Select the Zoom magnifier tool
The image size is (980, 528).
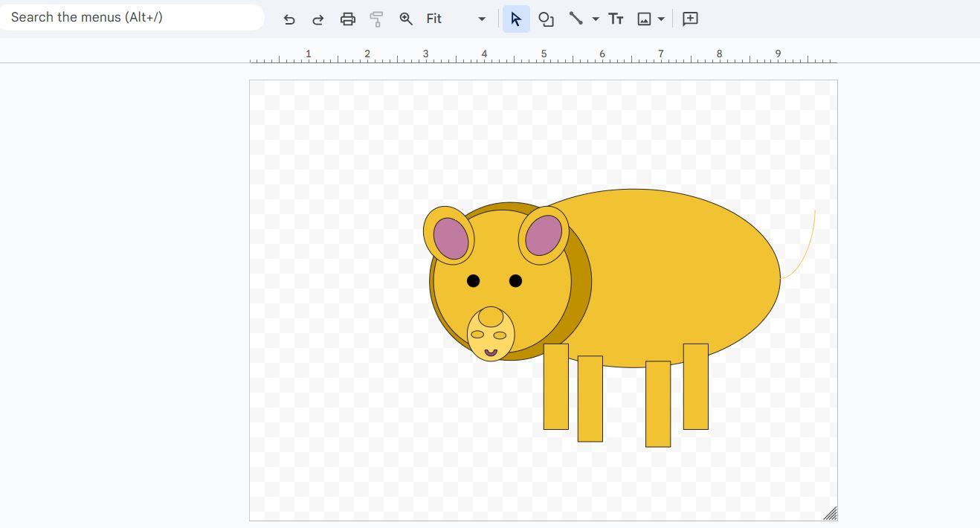[406, 19]
